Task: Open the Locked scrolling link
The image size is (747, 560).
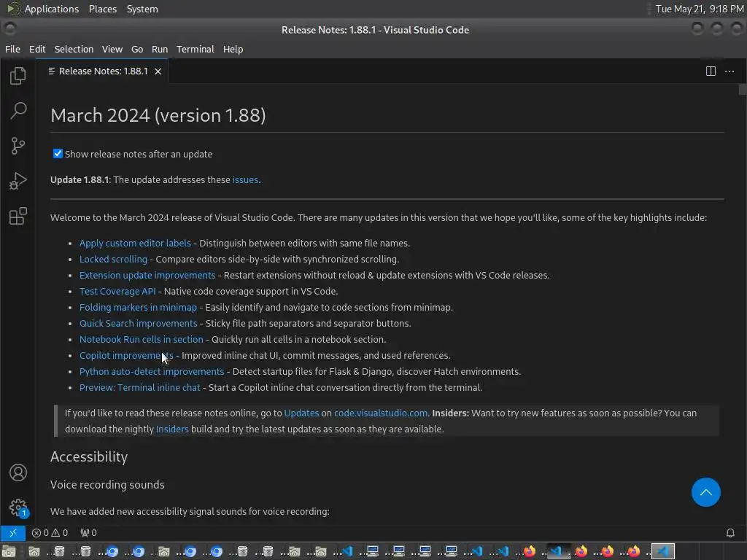Action: click(x=113, y=259)
